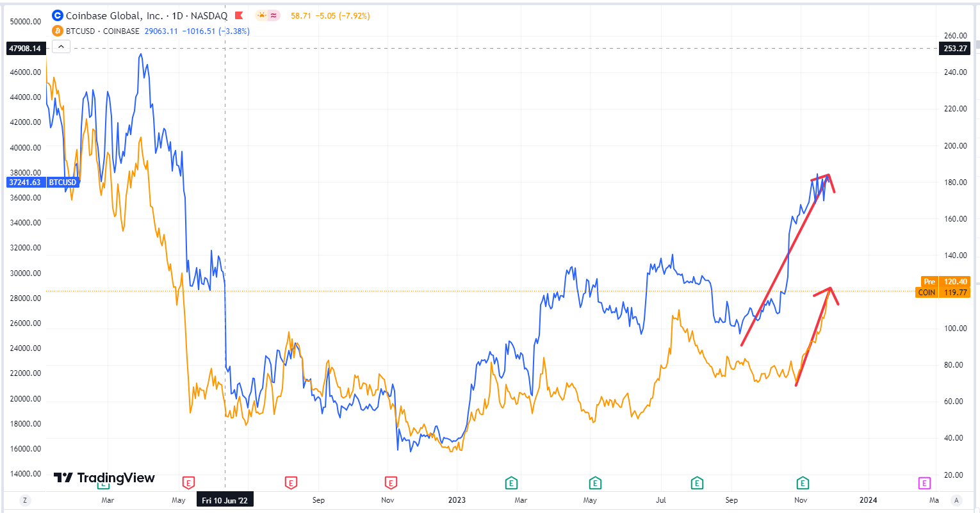Click the 2024 label on time axis
Viewport: 980px width, 513px height.
tap(868, 500)
